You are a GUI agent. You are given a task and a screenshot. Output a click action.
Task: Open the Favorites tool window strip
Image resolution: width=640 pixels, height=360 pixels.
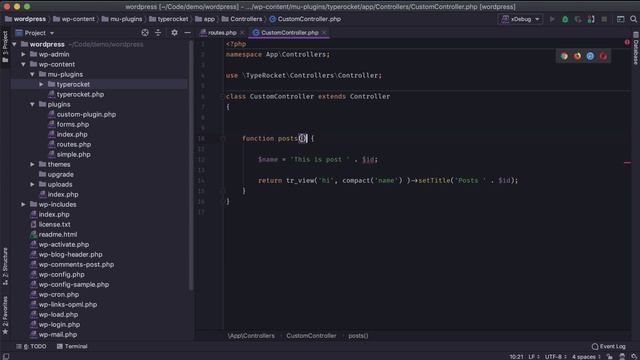pos(5,315)
